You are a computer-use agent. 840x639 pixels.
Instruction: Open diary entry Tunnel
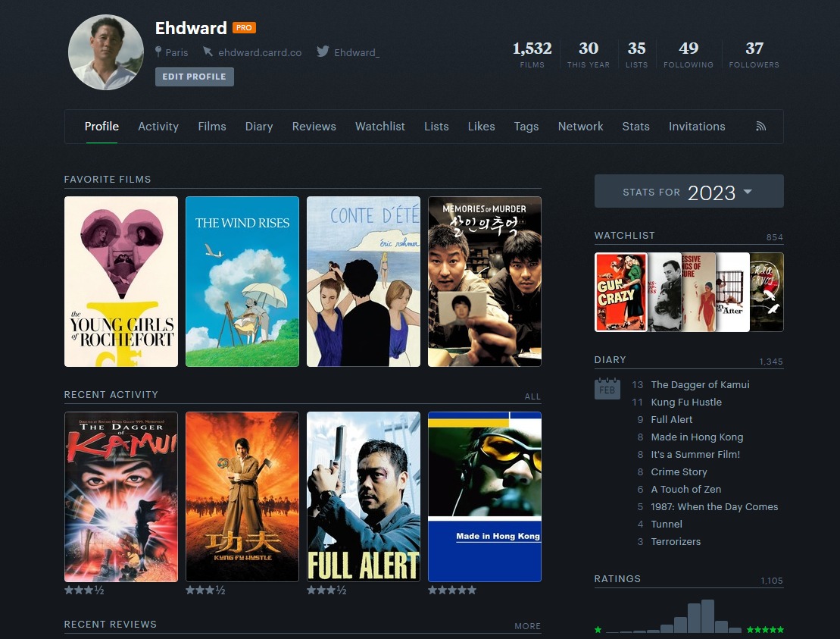(x=667, y=525)
